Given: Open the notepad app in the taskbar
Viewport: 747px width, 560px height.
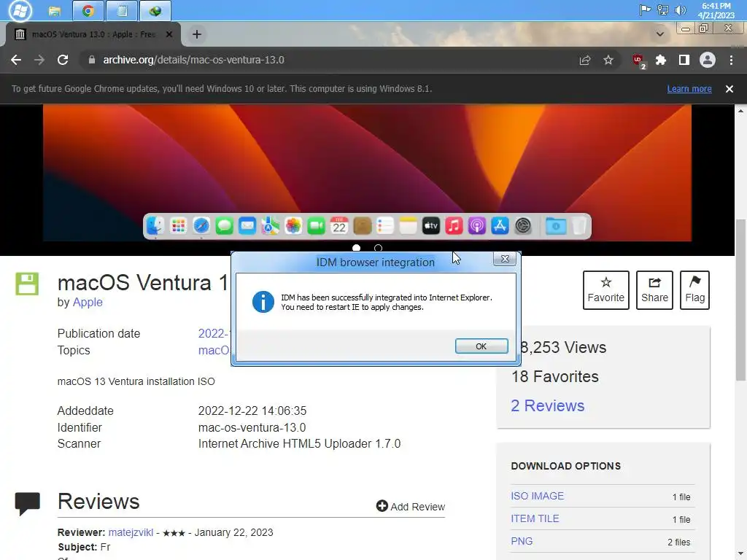Looking at the screenshot, I should pos(122,11).
